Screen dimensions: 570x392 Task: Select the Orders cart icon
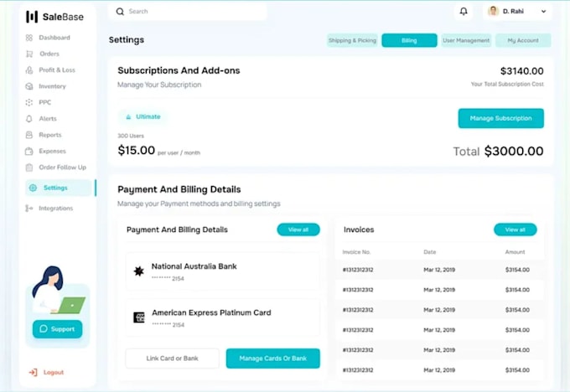pos(29,54)
